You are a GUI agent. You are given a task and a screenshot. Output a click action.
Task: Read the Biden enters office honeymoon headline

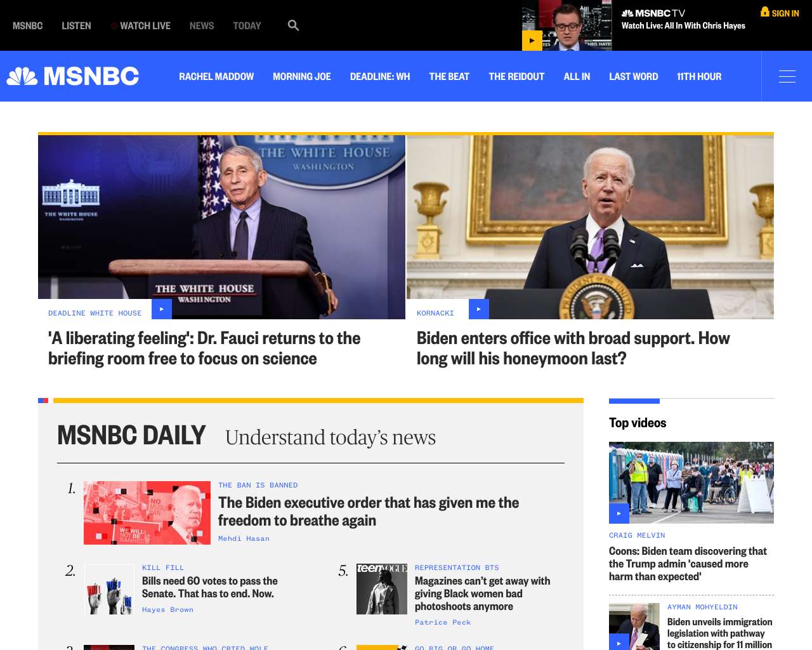point(573,348)
